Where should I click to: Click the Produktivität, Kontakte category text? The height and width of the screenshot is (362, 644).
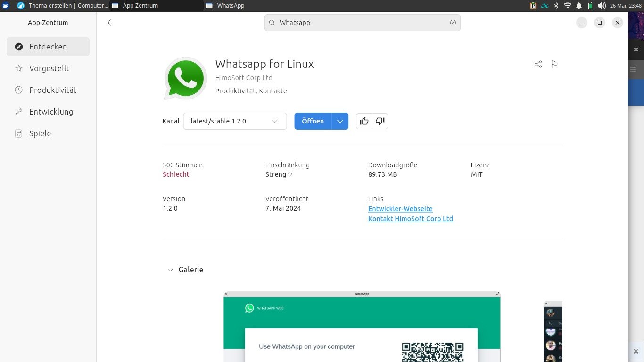(251, 91)
